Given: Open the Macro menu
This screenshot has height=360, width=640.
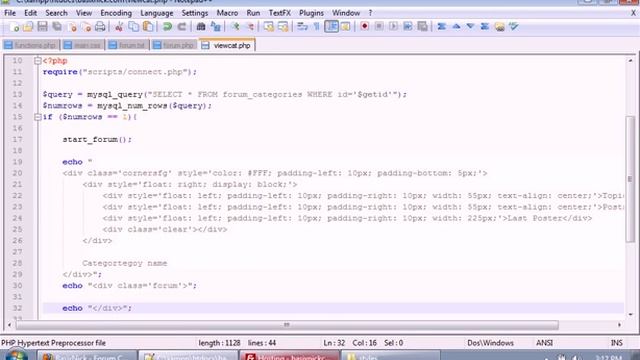Looking at the screenshot, I should click(x=227, y=13).
